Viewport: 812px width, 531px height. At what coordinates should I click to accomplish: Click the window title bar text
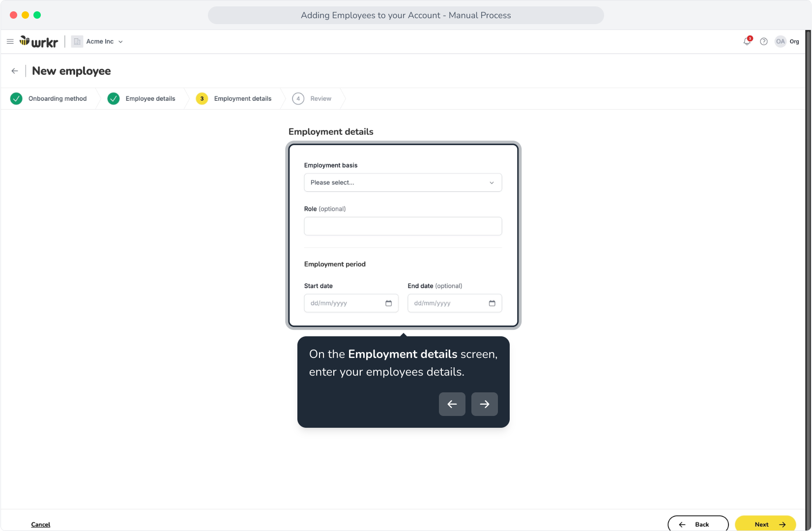tap(406, 15)
